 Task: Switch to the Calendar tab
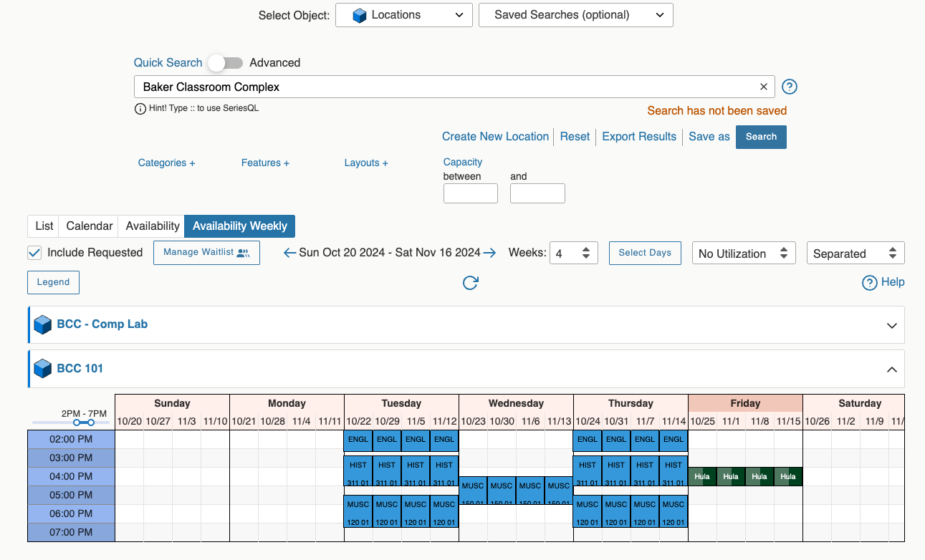tap(88, 226)
